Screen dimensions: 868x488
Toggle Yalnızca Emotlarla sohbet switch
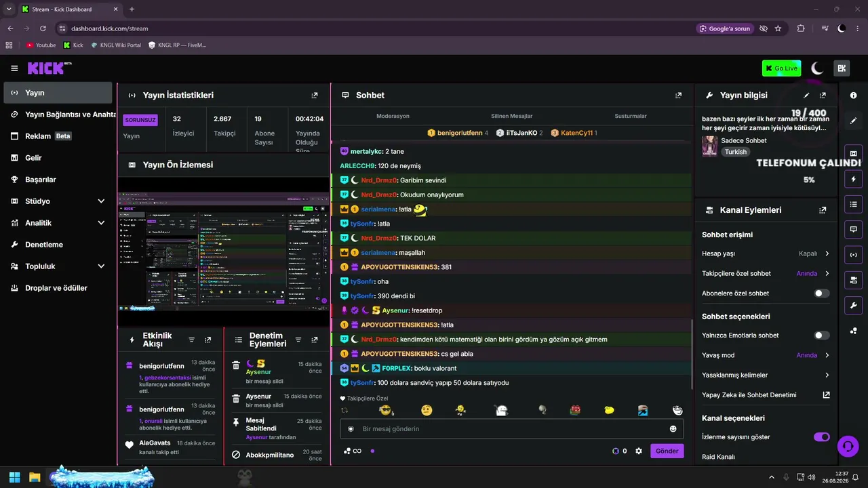822,335
